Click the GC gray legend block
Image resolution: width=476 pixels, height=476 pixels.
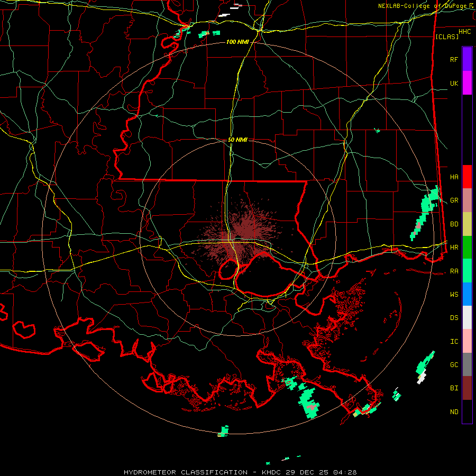[x=467, y=364]
